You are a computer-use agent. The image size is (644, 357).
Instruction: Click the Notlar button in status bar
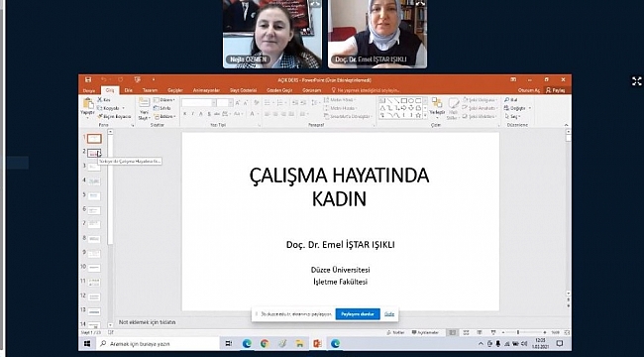click(x=396, y=332)
